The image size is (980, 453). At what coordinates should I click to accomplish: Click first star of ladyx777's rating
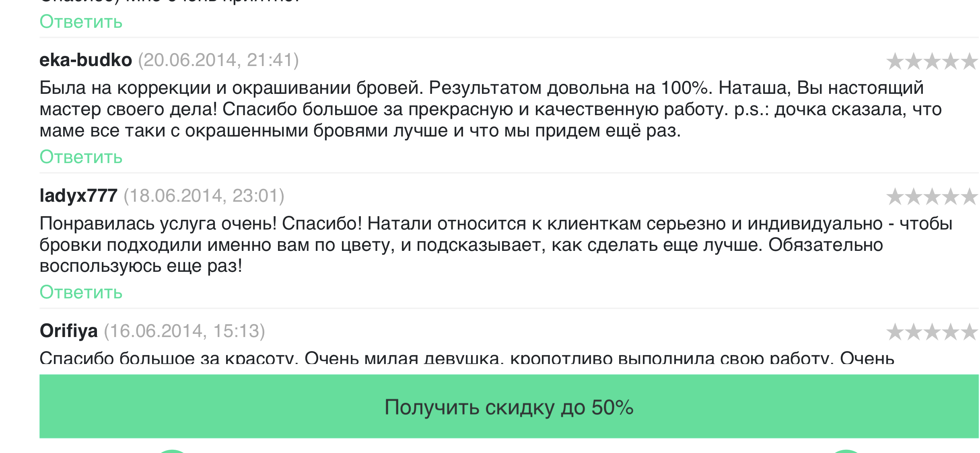(x=895, y=197)
